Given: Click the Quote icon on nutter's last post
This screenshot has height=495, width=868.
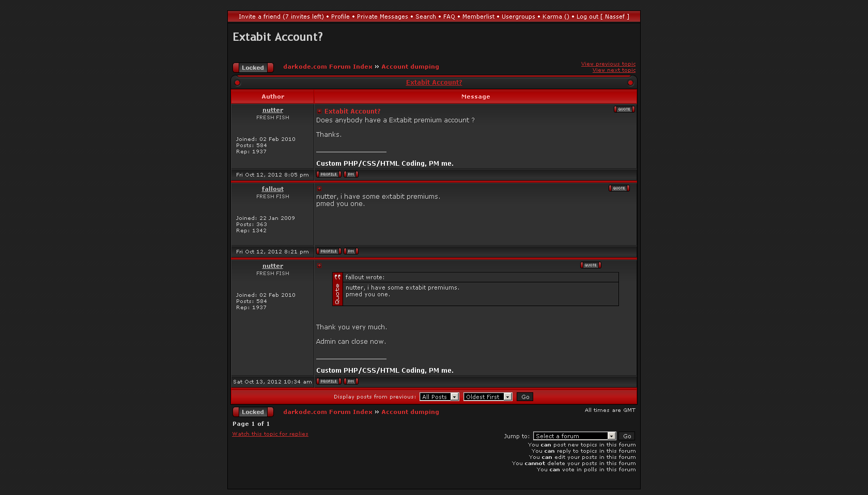Looking at the screenshot, I should [x=591, y=265].
